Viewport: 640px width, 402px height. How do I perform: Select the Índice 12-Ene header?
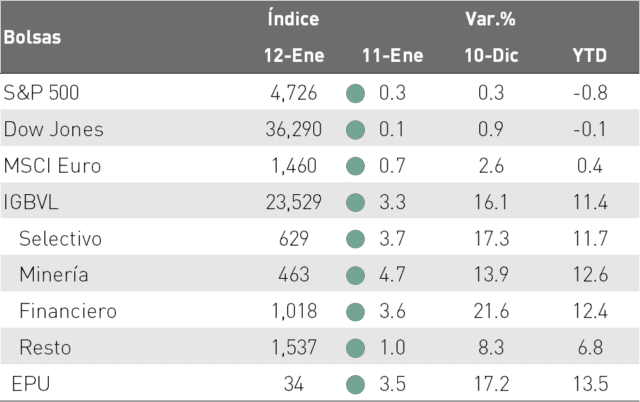pos(293,37)
